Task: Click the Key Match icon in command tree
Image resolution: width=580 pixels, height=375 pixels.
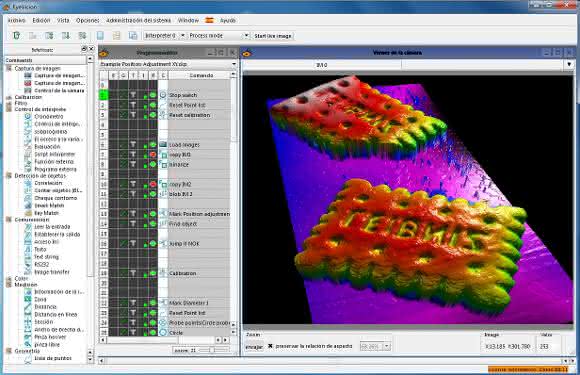Action: [x=28, y=213]
